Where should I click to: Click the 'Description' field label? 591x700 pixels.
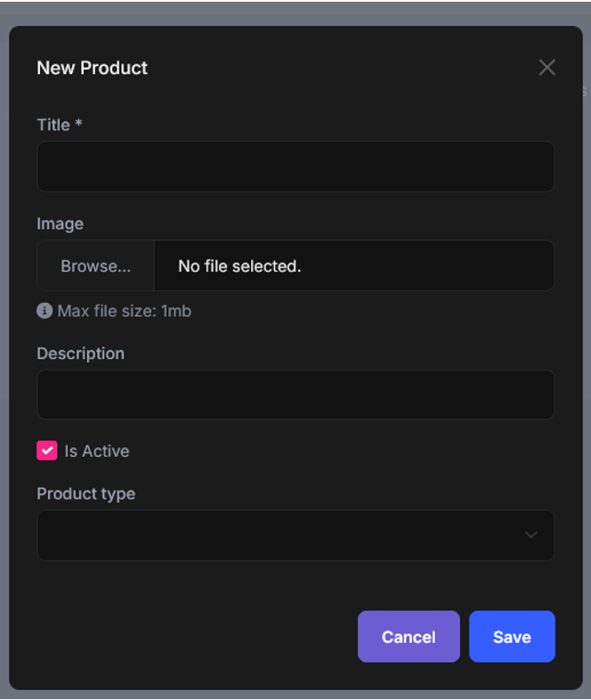point(80,354)
